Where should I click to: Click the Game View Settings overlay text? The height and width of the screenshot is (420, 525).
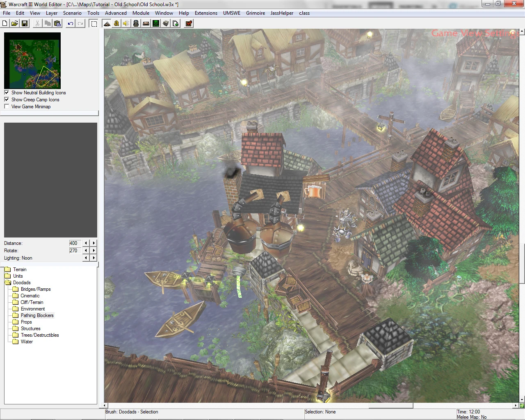click(475, 33)
